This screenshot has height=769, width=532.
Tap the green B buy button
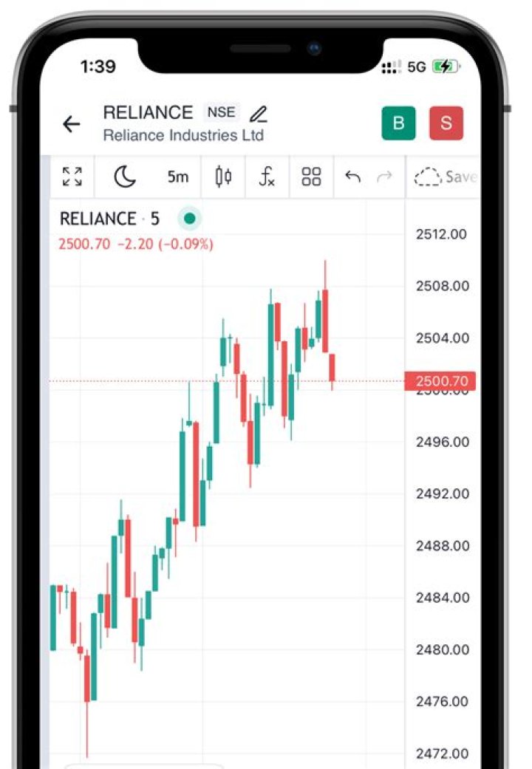click(x=398, y=123)
